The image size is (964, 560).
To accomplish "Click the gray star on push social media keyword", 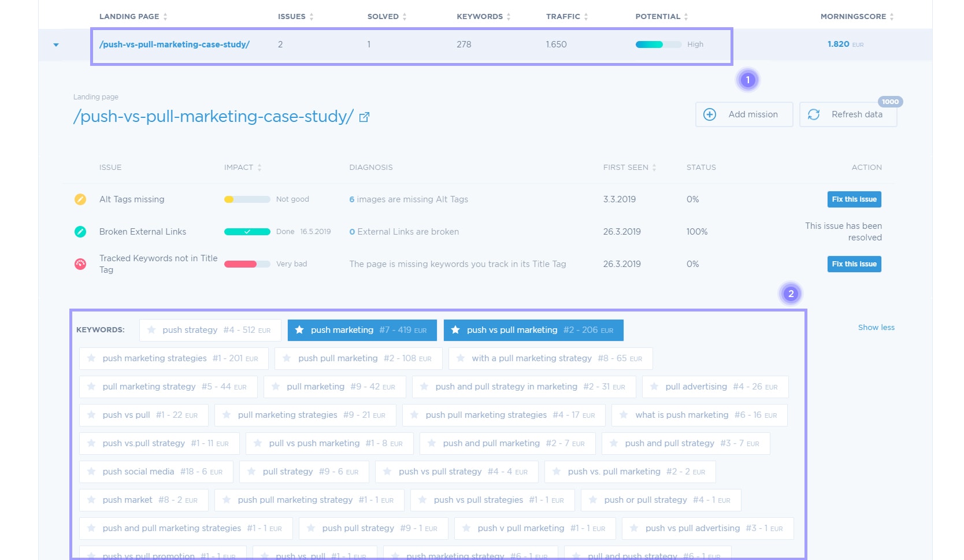I will [91, 472].
